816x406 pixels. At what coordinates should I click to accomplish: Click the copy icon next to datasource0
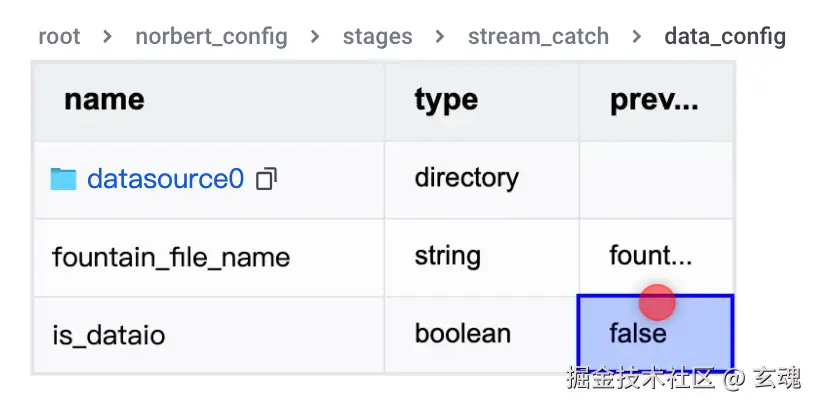[266, 179]
